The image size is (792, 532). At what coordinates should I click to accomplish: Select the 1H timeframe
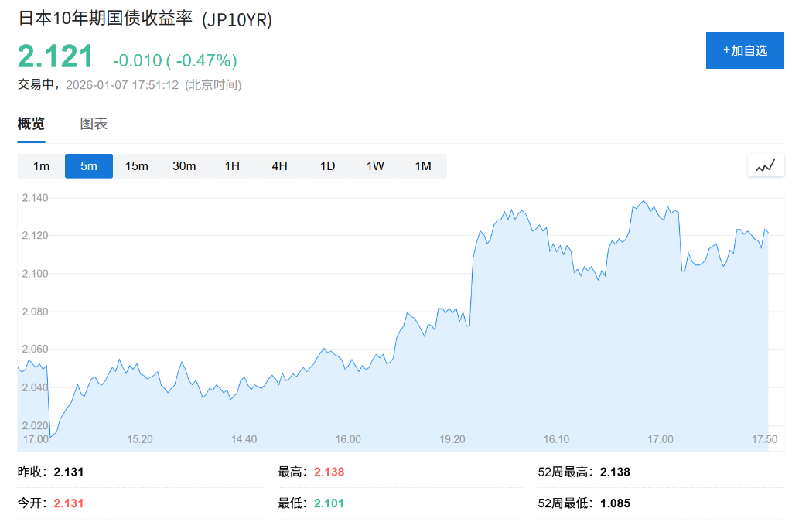click(232, 165)
